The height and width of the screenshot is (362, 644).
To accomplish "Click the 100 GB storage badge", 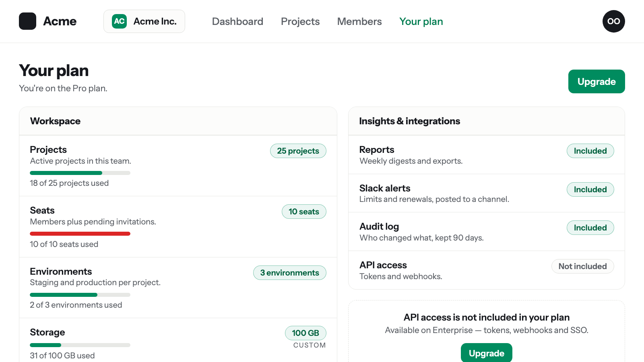I will 305,333.
